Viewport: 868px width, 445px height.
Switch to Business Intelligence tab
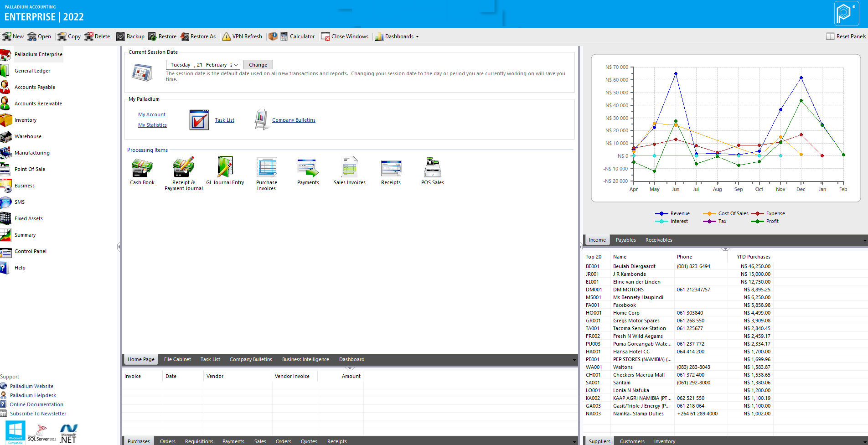point(305,359)
